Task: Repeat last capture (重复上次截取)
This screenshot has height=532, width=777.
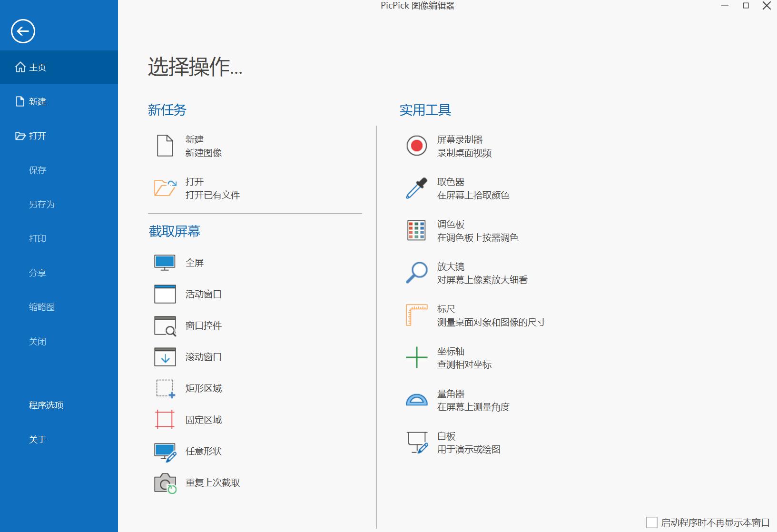Action: coord(165,483)
